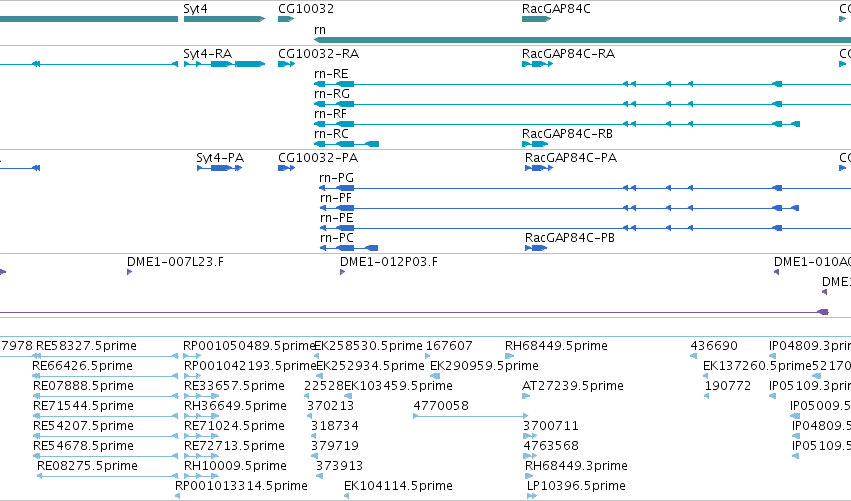This screenshot has height=501, width=851.
Task: Select the EK258530.5prime EST label
Action: (x=369, y=346)
